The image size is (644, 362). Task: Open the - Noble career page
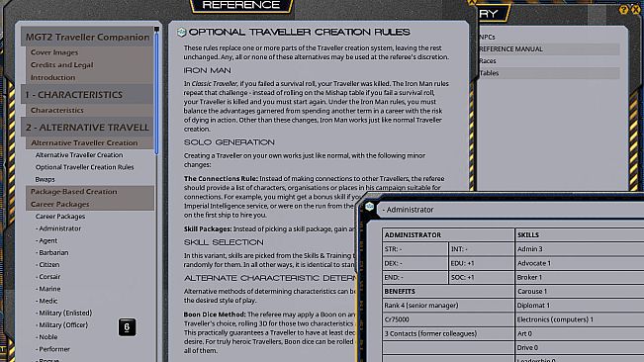(x=46, y=337)
